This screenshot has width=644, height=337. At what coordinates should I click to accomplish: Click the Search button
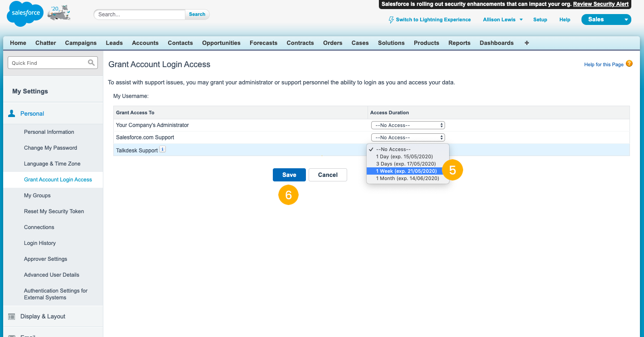pyautogui.click(x=197, y=15)
